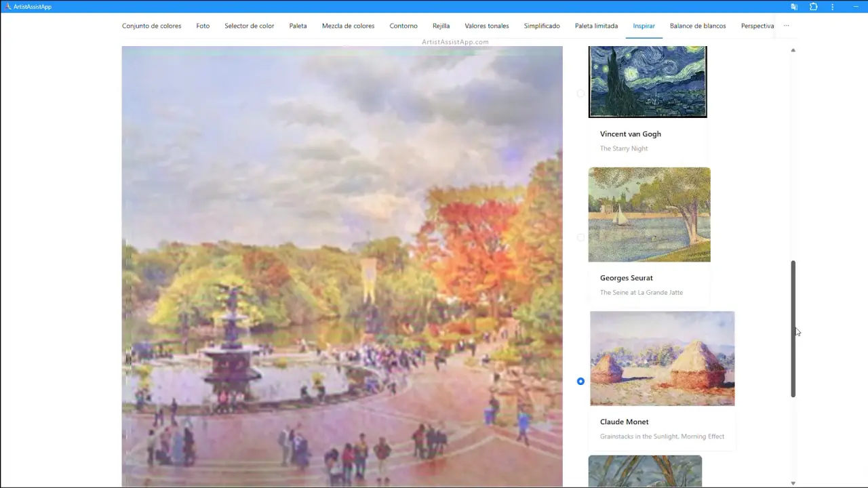Open the Mezcla de colores tab
This screenshot has height=488, width=868.
pyautogui.click(x=348, y=26)
